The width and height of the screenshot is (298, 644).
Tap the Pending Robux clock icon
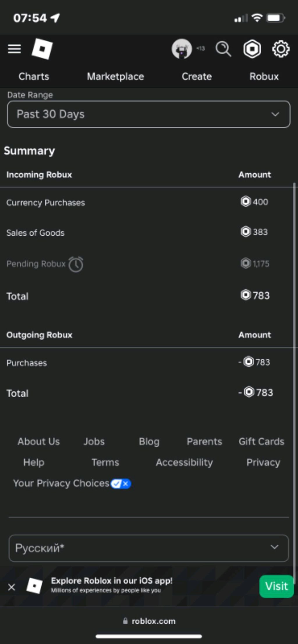[76, 264]
